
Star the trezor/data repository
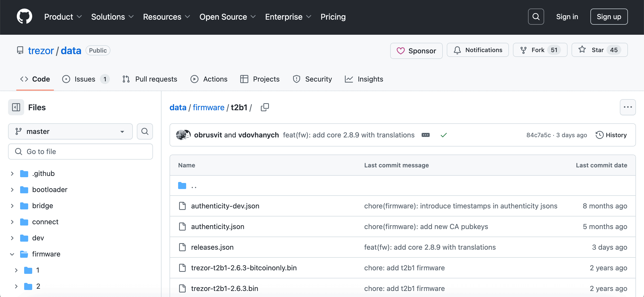point(600,50)
